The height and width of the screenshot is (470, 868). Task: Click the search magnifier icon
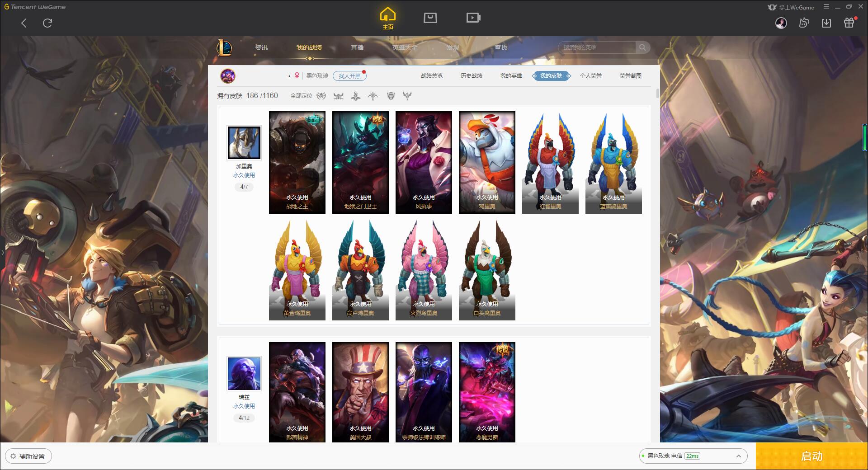642,47
